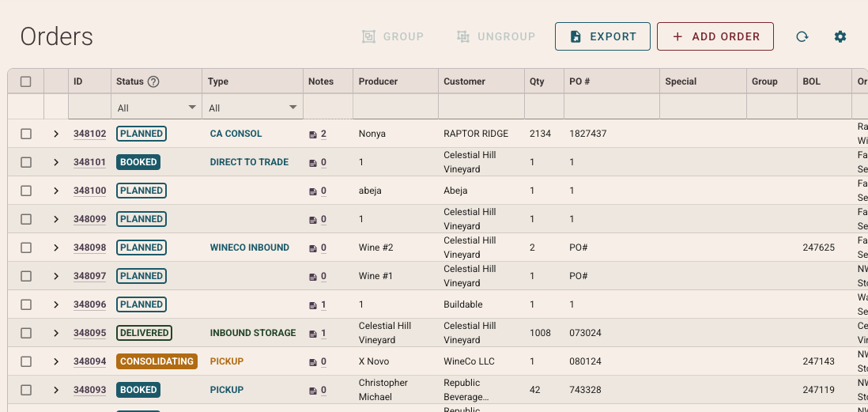Click BOL value 247625

[x=819, y=248]
